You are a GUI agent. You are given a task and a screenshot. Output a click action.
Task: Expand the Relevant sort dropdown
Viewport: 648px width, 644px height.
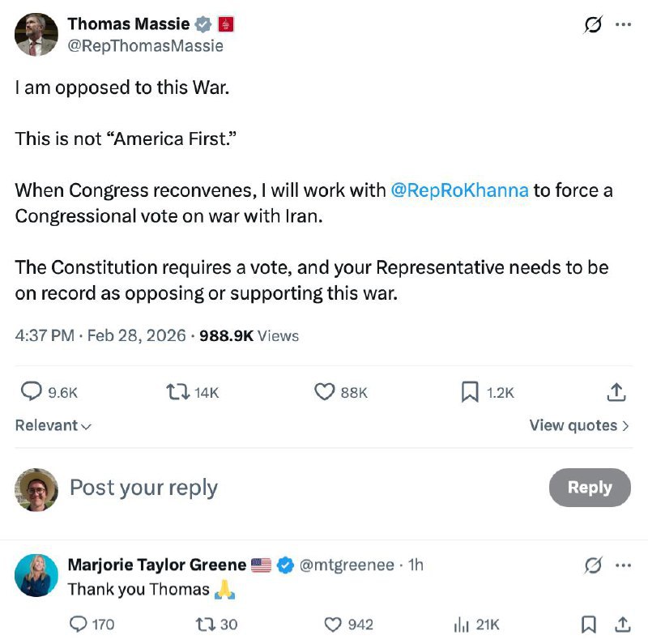coord(53,425)
